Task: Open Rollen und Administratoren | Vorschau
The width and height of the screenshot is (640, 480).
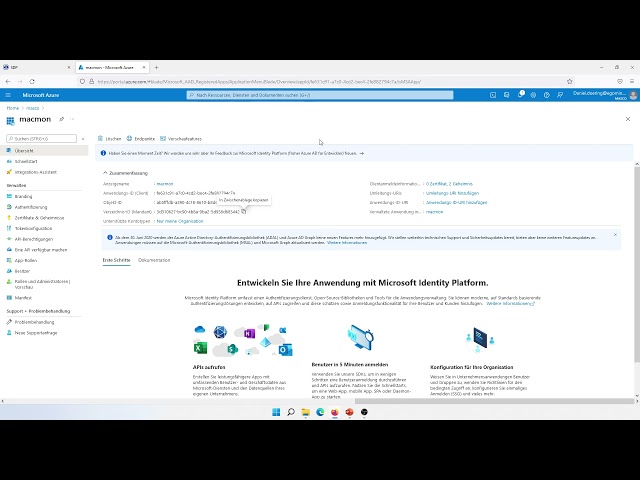Action: [x=44, y=284]
